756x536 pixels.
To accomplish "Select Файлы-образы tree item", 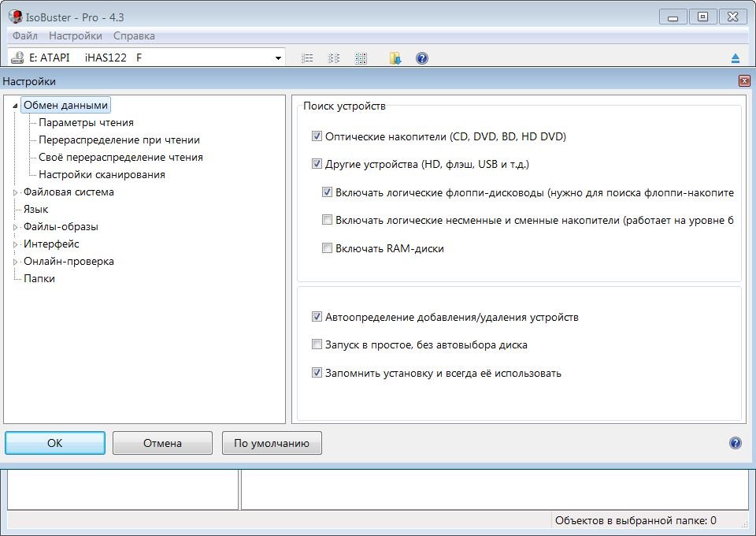I will coord(61,227).
